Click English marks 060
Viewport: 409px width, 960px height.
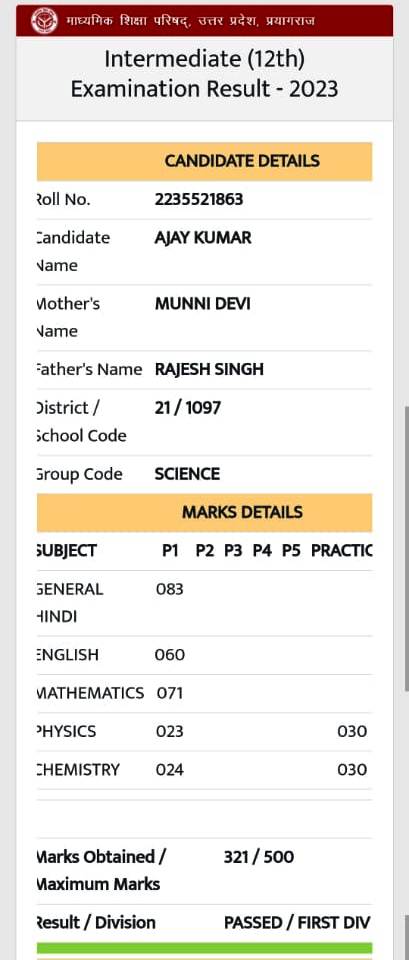[x=170, y=655]
